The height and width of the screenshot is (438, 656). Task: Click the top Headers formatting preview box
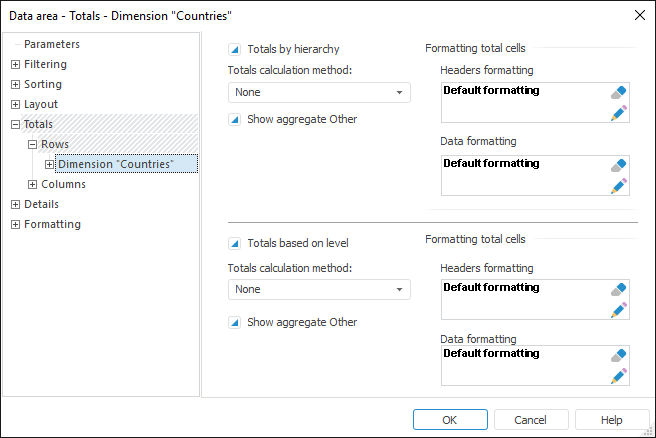click(x=520, y=102)
